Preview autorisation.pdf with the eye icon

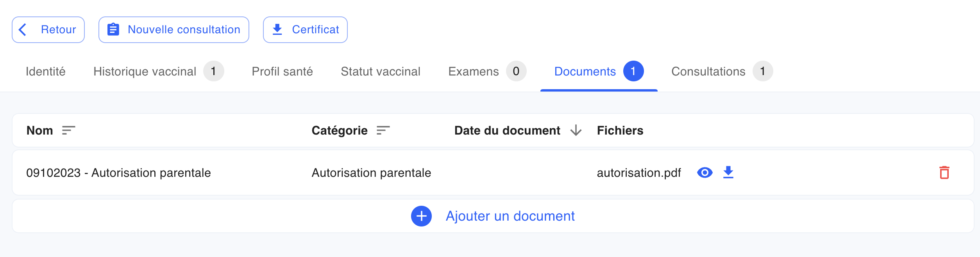[705, 173]
